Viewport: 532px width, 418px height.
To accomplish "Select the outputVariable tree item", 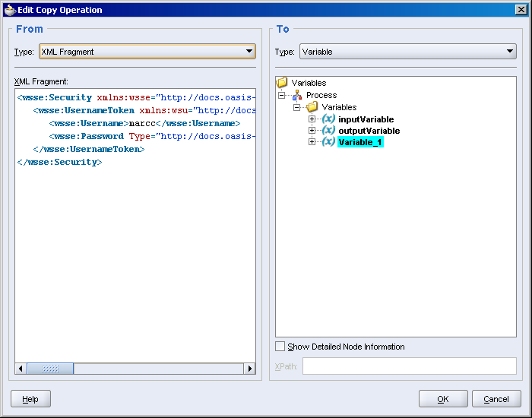I will tap(369, 131).
